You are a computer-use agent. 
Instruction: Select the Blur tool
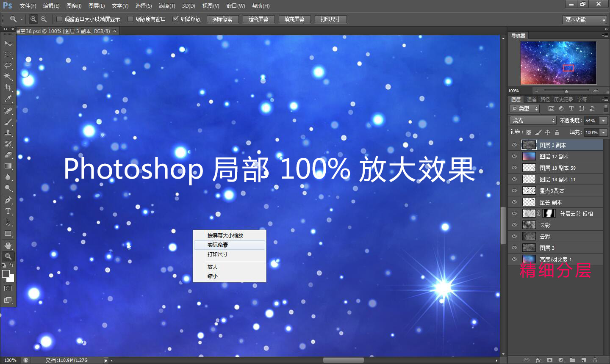[x=8, y=177]
